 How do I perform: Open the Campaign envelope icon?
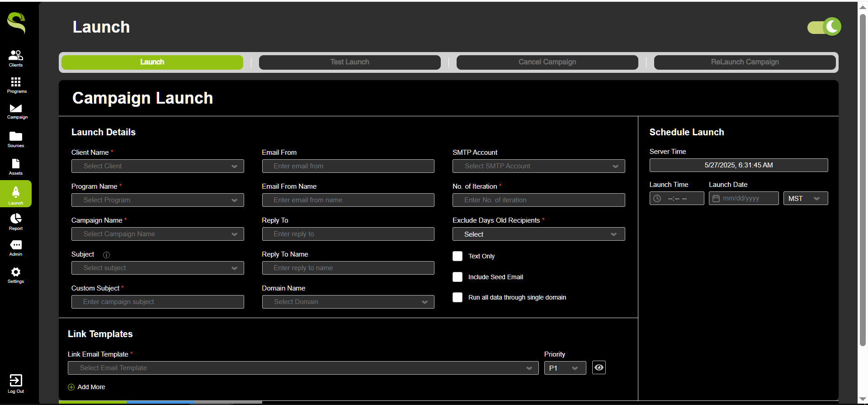(16, 110)
